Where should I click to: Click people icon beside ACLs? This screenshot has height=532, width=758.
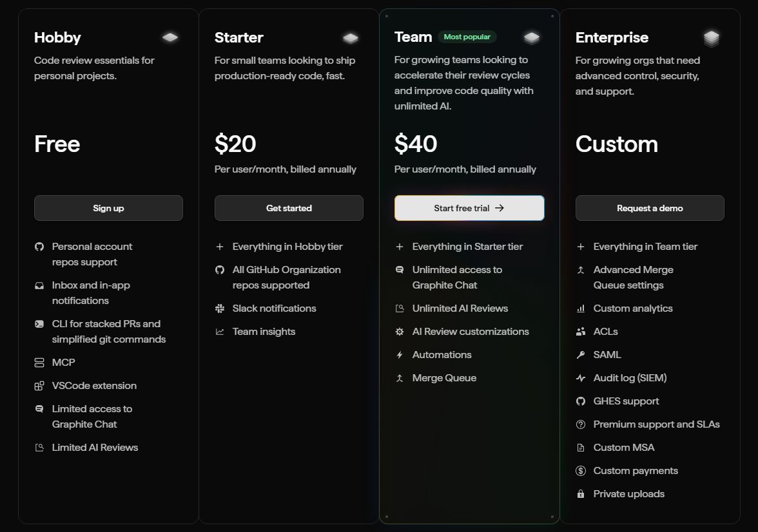[581, 332]
